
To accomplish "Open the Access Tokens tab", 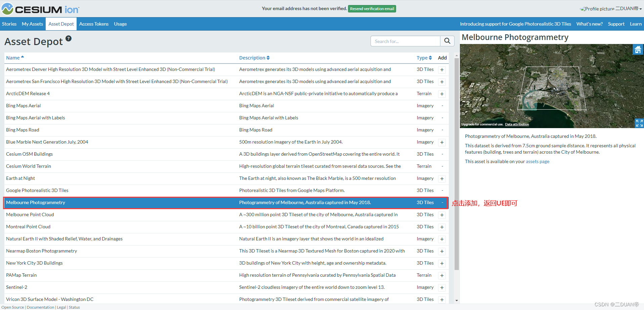I will pyautogui.click(x=94, y=24).
